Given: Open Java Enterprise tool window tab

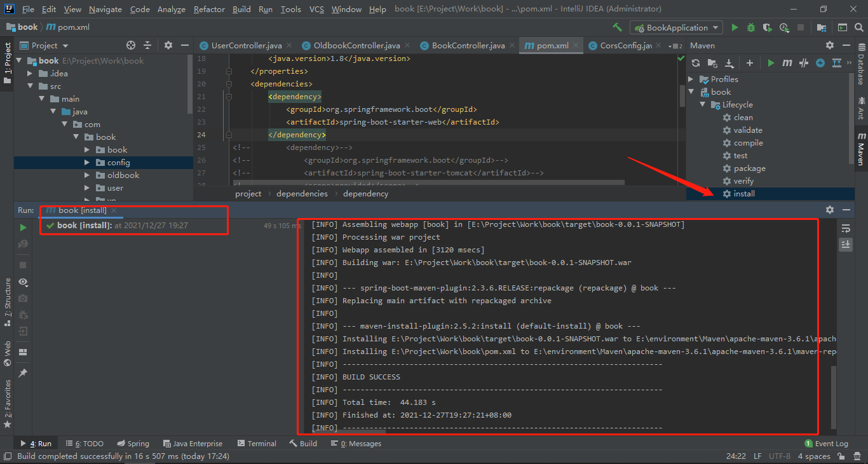Looking at the screenshot, I should pyautogui.click(x=193, y=443).
